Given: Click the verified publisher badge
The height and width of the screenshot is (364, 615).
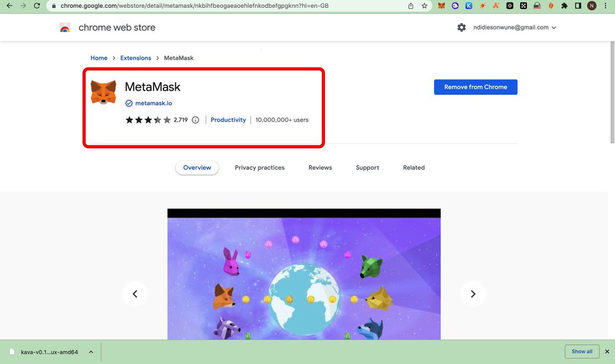Looking at the screenshot, I should click(x=129, y=103).
